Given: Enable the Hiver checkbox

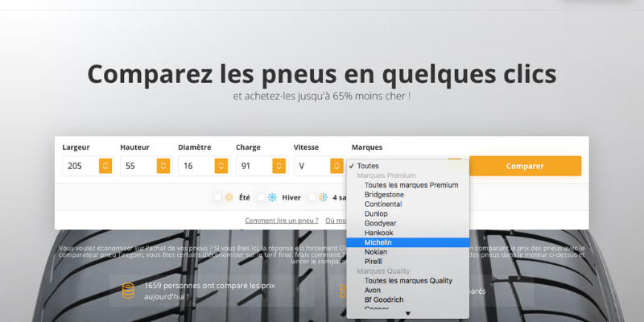Looking at the screenshot, I should tap(261, 197).
